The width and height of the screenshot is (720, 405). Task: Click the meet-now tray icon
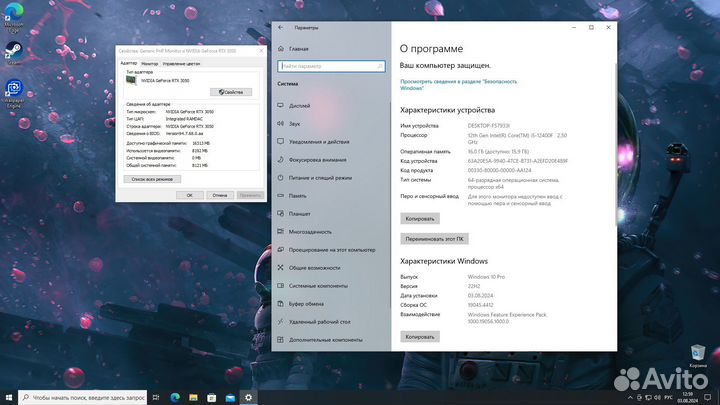pyautogui.click(x=639, y=397)
